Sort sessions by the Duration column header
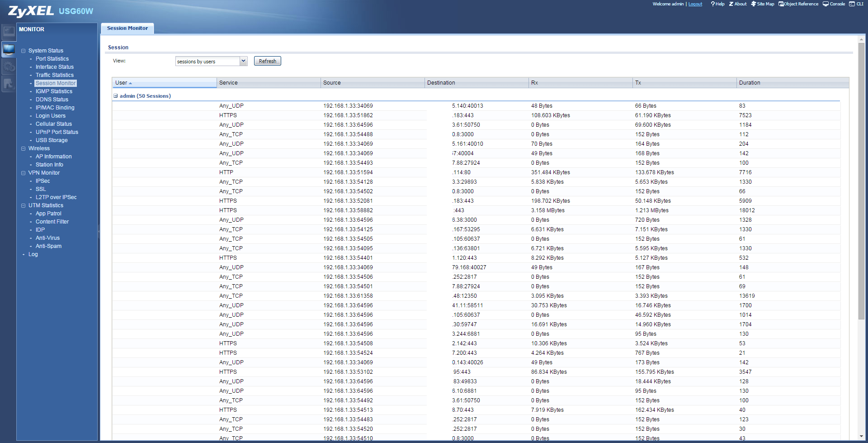Viewport: 868px width, 443px height. point(750,83)
